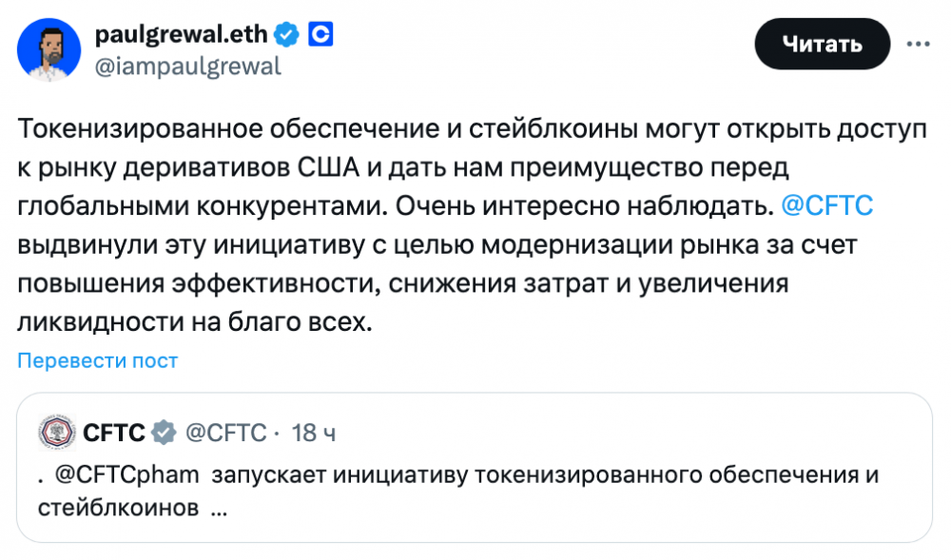Screen dimensions: 951x560
Task: Open the 18 ч timestamp link
Action: 314,433
